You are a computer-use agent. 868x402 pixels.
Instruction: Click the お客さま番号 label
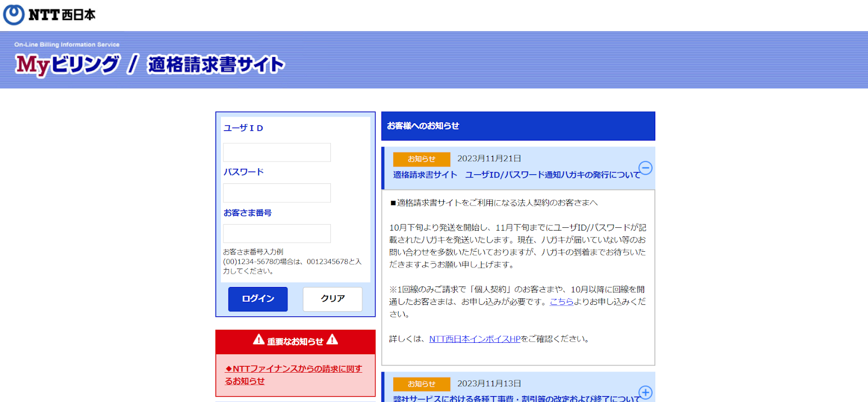tap(247, 213)
